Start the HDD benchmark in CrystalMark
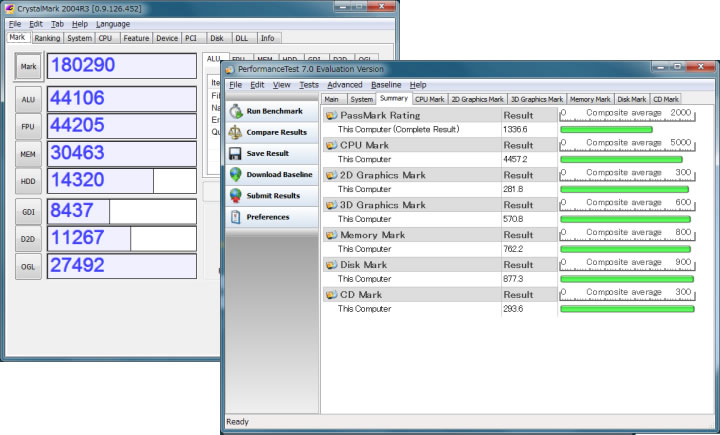Viewport: 720px width, 435px height. pos(28,181)
